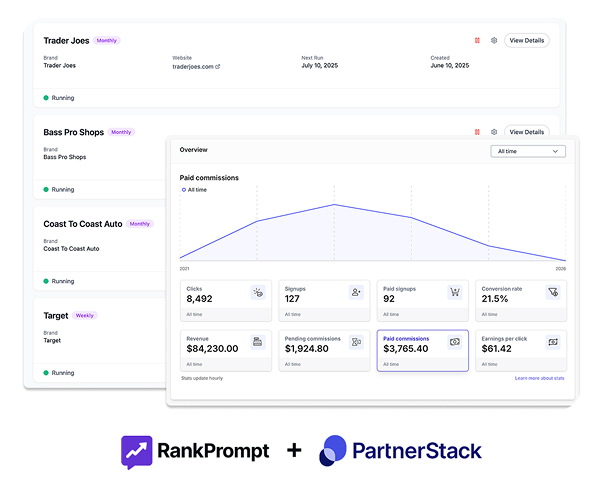600x489 pixels.
Task: Toggle All time series in chart legend
Action: pos(196,189)
